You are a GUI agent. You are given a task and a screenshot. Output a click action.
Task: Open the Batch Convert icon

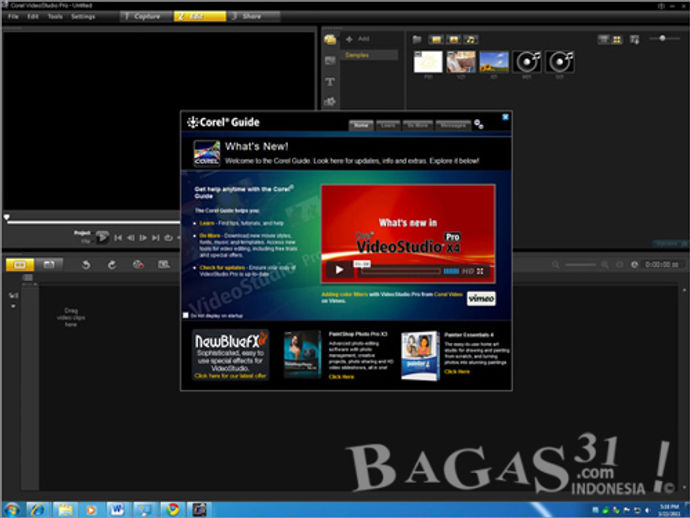(x=164, y=265)
